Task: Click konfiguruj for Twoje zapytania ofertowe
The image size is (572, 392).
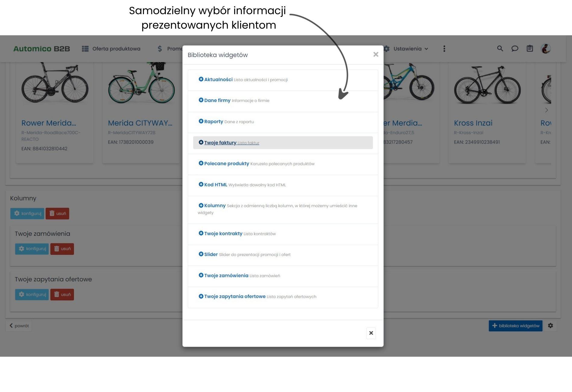Action: (x=32, y=294)
